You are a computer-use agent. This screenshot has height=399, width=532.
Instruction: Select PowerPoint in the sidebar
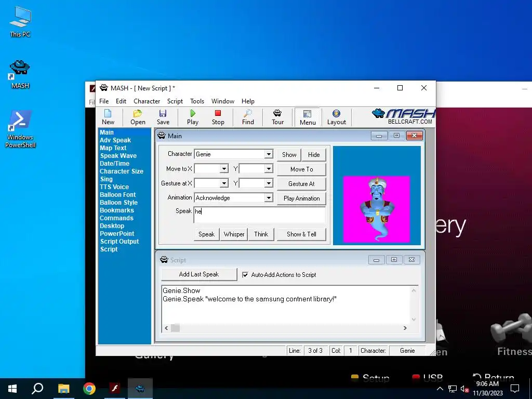[x=117, y=234]
